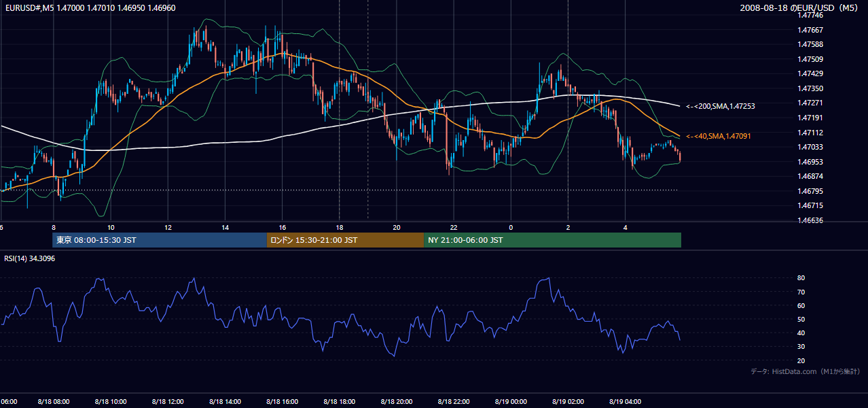Screen dimensions: 868x408
Task: Click hour tick 16 under the price chart
Action: [282, 228]
